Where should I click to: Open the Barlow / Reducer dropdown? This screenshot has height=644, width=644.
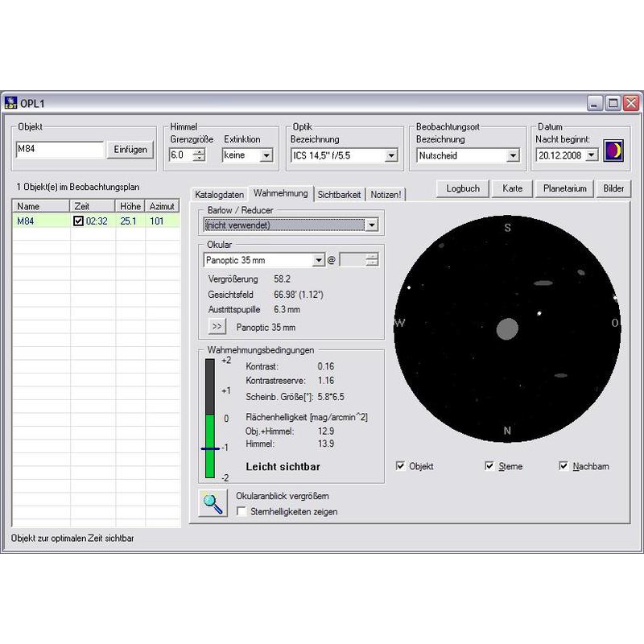coord(370,225)
